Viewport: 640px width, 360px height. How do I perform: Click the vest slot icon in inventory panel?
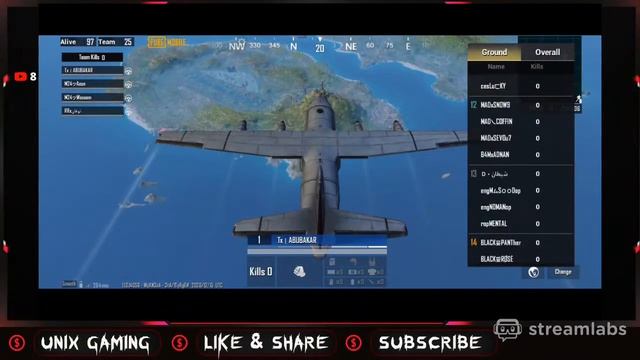[372, 262]
